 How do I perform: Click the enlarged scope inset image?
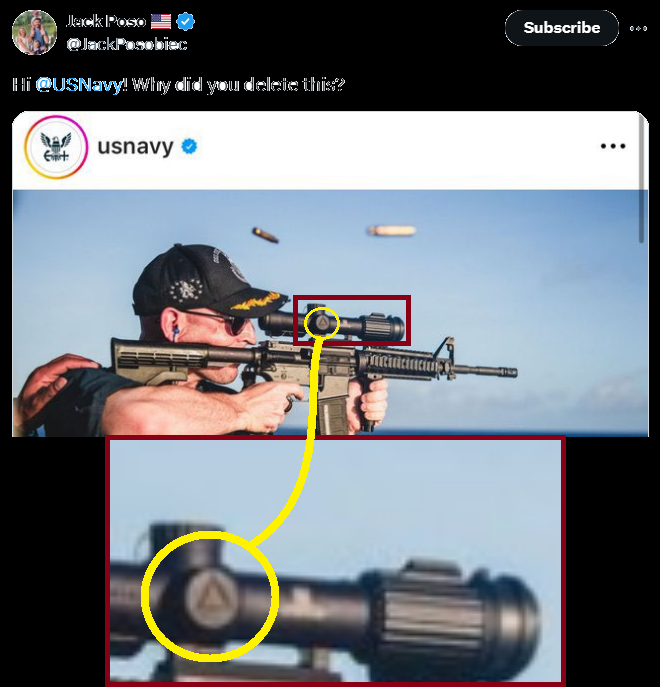point(335,561)
